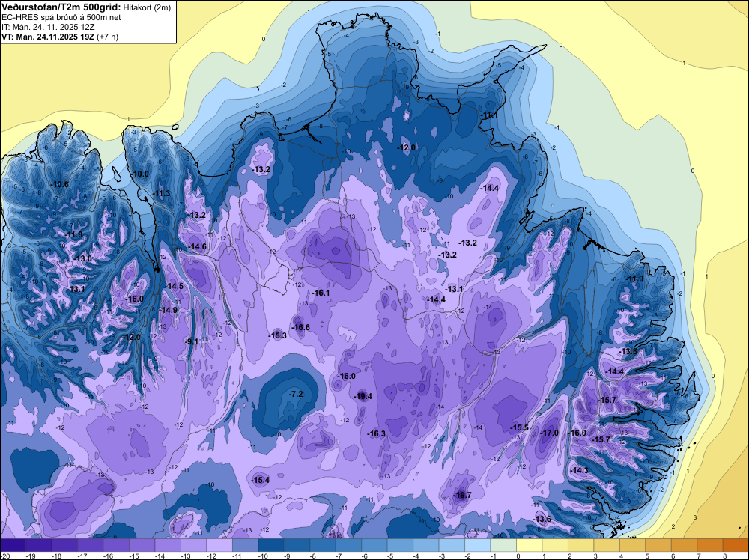Image resolution: width=749 pixels, height=560 pixels.
Task: Click the -16.3 temperature value on the map
Action: coord(377,433)
